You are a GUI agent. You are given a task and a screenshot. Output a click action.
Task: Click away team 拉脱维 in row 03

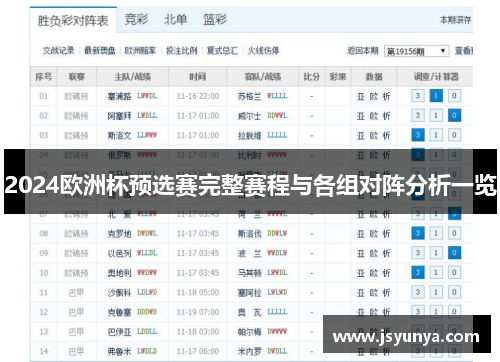tap(249, 136)
